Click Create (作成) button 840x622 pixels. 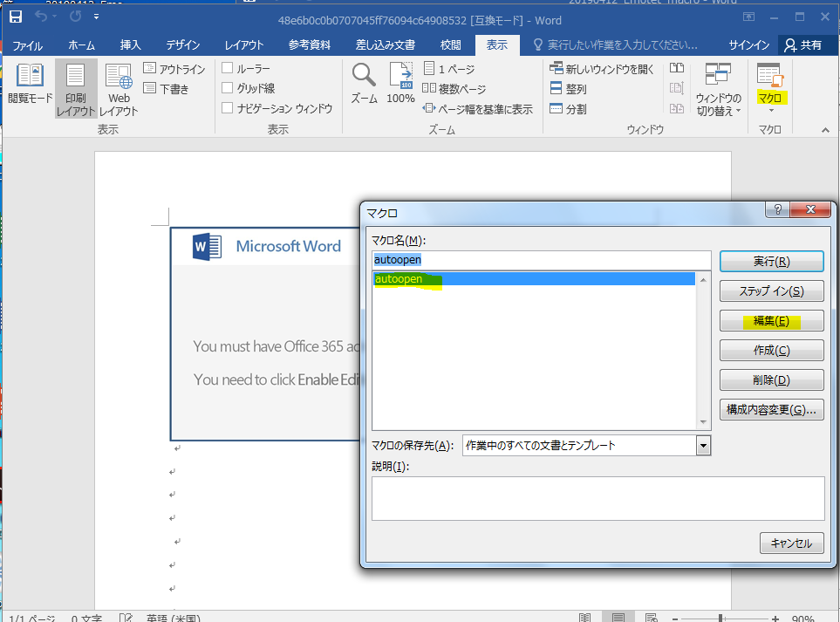pos(771,351)
